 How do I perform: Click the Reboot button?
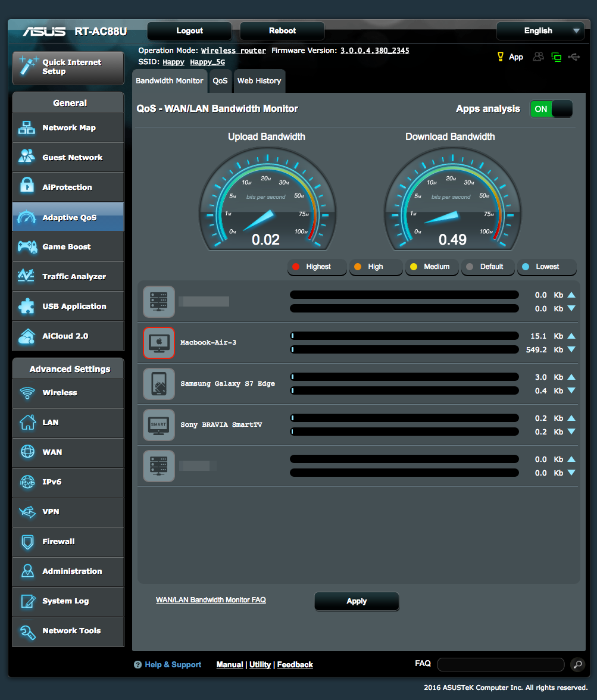(282, 31)
